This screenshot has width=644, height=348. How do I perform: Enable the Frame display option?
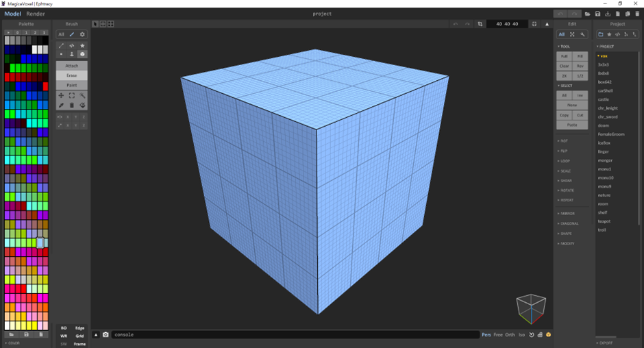pos(79,344)
